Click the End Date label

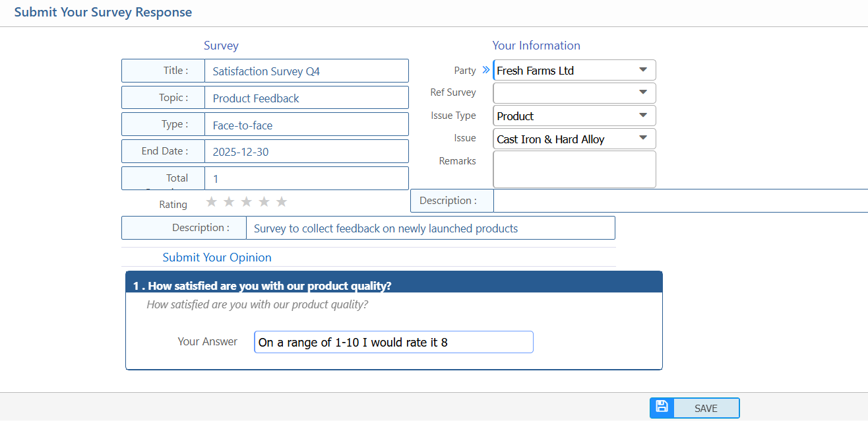pos(164,151)
